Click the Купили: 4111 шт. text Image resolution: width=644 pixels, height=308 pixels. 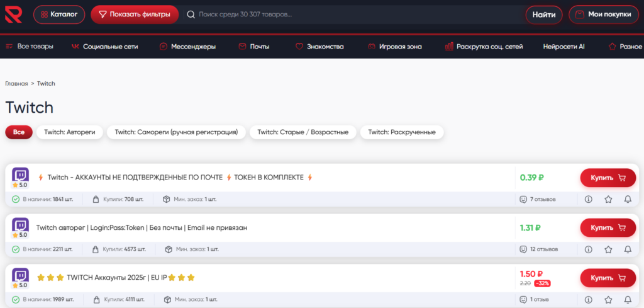(x=125, y=299)
